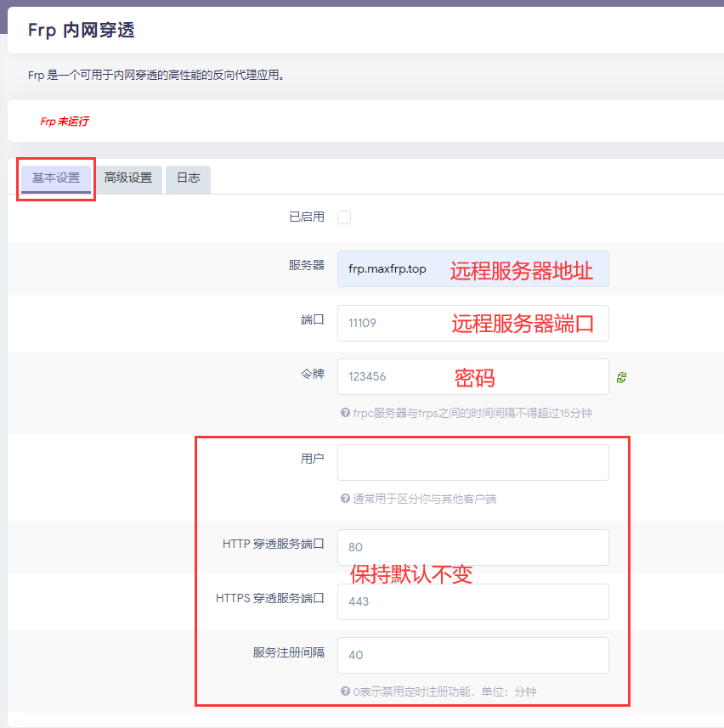Click the 令牌 token input field

pyautogui.click(x=473, y=376)
